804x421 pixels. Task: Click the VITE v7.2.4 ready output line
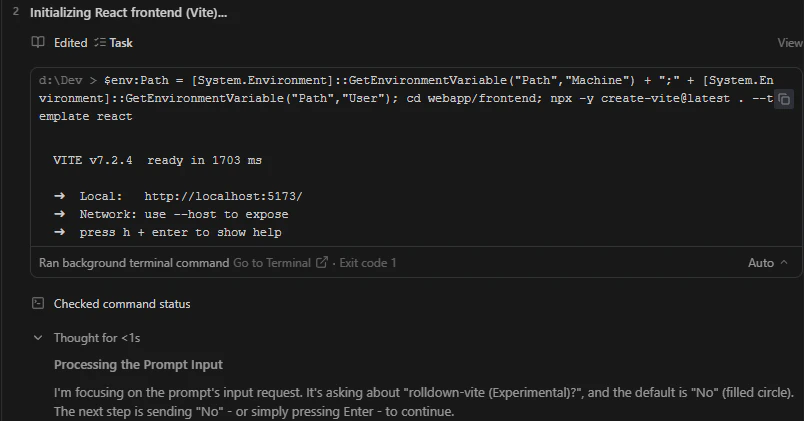[157, 161]
